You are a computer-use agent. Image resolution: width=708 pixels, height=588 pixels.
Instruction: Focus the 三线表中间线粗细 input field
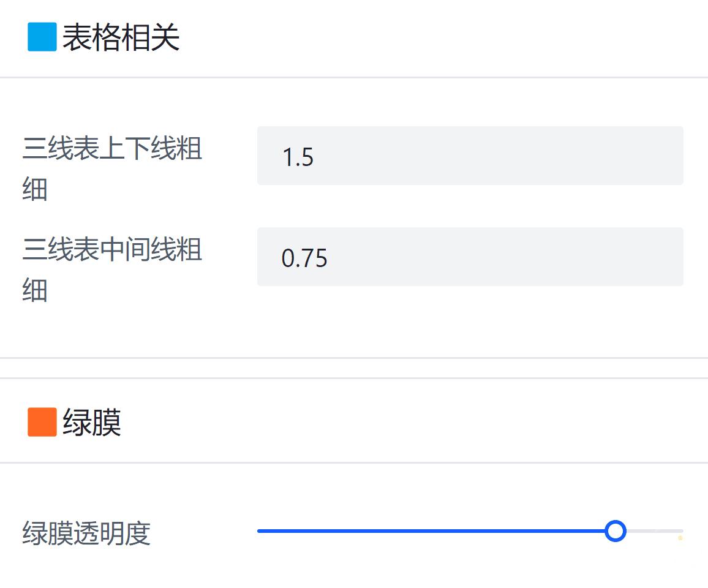tap(470, 257)
